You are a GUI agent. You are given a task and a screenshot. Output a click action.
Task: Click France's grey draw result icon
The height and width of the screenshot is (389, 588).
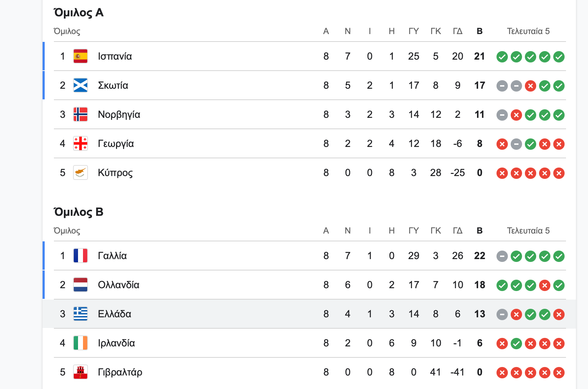click(502, 256)
